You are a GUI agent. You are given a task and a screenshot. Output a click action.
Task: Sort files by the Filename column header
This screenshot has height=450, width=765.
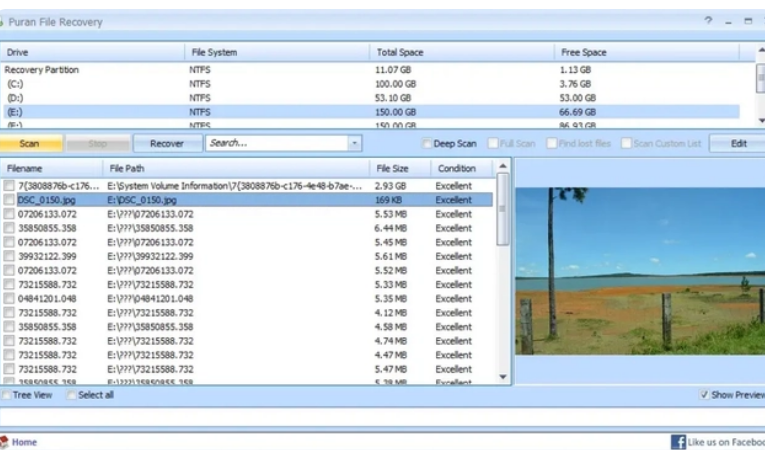pos(50,168)
